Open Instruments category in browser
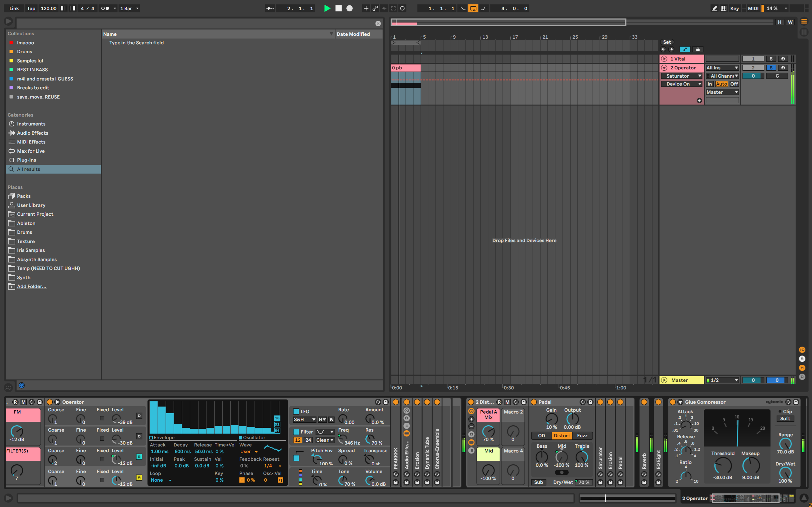This screenshot has height=507, width=812. pos(31,124)
